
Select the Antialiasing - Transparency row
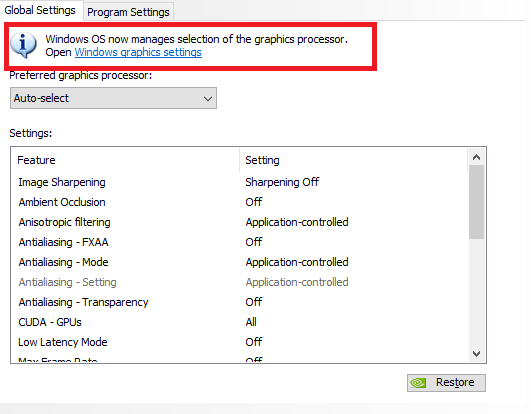tap(239, 302)
